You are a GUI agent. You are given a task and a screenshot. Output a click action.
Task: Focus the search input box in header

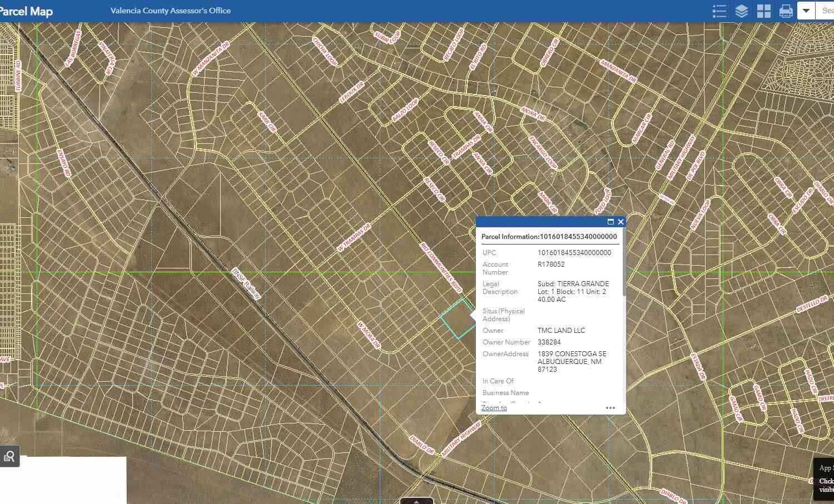coord(825,11)
